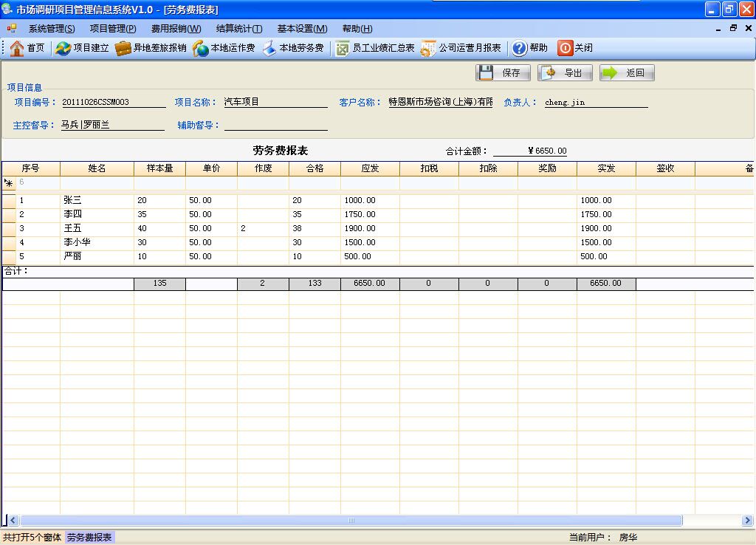Open 员工业绩汇总表 report icon
This screenshot has width=756, height=545.
(343, 48)
